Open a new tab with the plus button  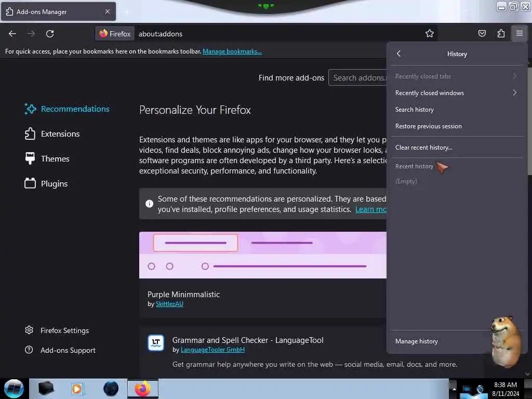(127, 12)
